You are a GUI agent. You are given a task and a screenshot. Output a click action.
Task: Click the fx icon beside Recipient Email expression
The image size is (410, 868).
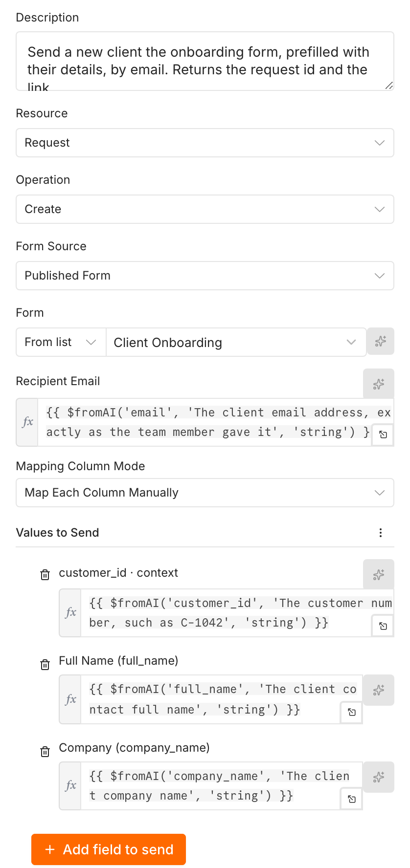(27, 422)
